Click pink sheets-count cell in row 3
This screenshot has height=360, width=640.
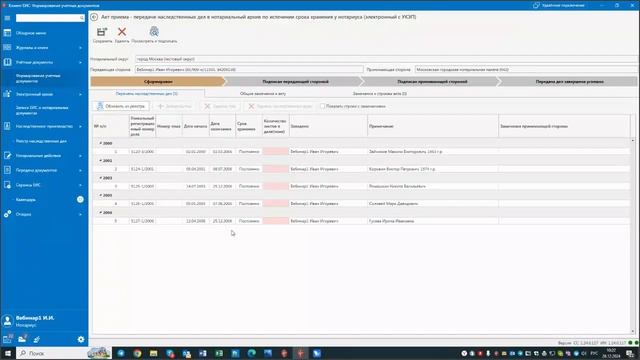(276, 186)
